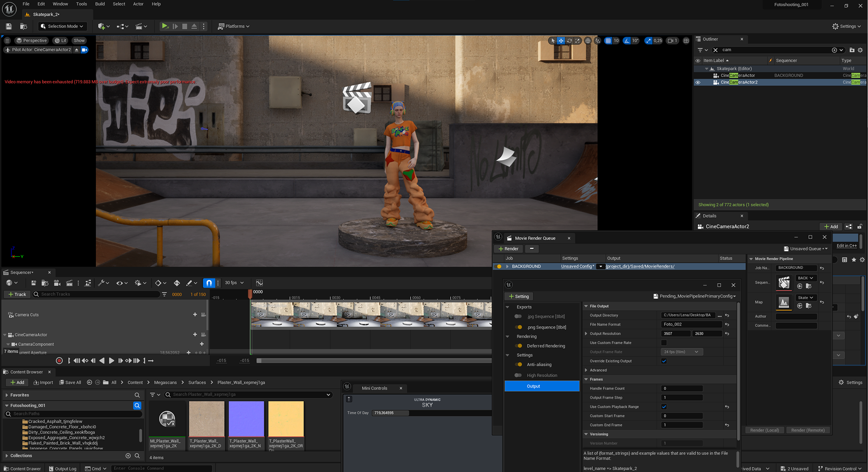The width and height of the screenshot is (868, 472).
Task: Expand the Advanced section in File Output
Action: [586, 370]
